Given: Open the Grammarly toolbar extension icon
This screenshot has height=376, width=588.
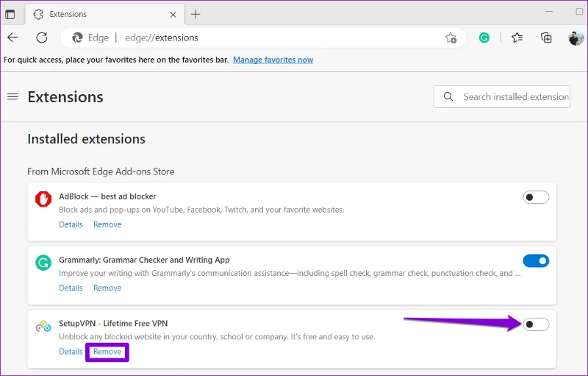Looking at the screenshot, I should [484, 38].
